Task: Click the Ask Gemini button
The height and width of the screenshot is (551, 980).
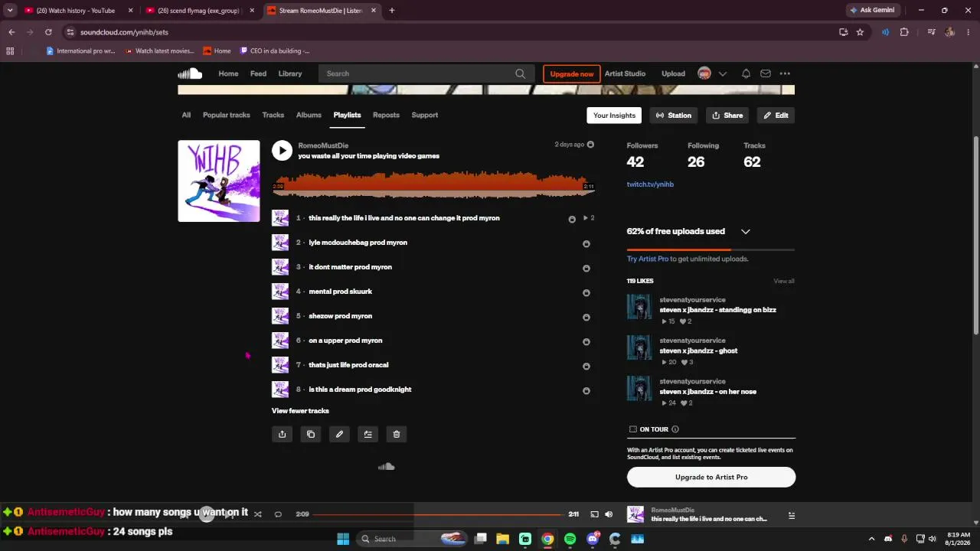Action: (873, 11)
